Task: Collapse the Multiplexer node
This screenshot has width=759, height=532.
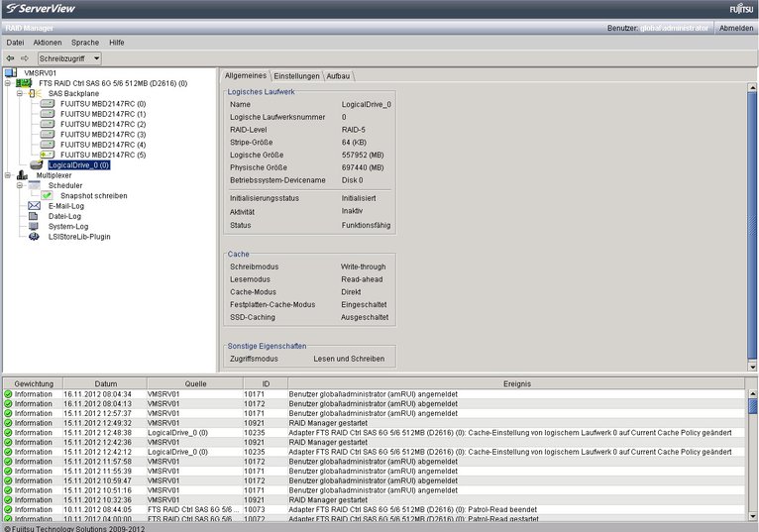Action: click(8, 175)
